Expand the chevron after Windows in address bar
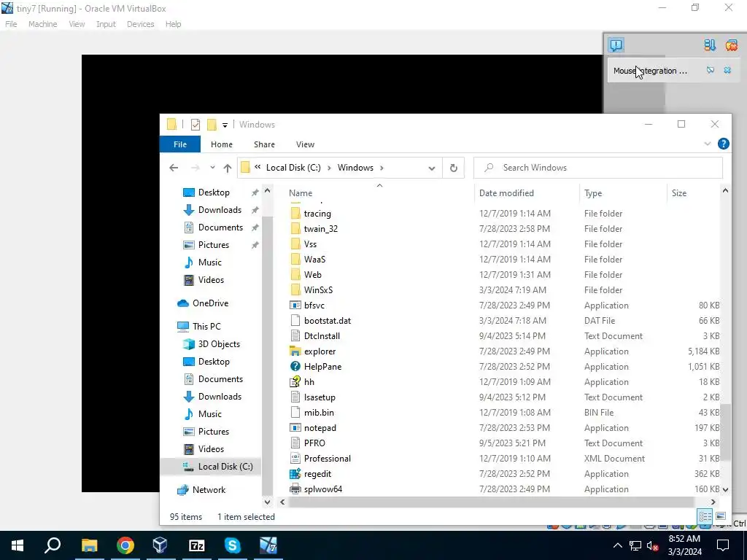747x560 pixels. pos(382,168)
